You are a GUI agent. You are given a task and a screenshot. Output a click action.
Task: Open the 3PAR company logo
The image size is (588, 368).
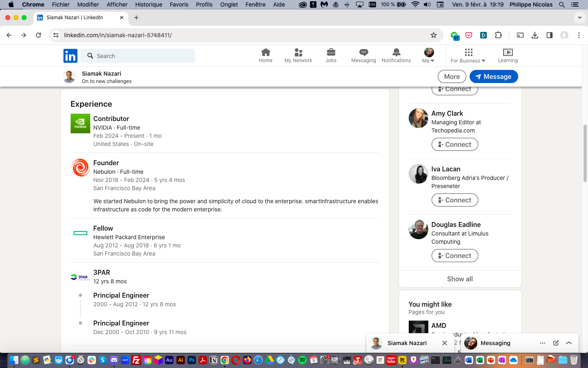tap(80, 277)
